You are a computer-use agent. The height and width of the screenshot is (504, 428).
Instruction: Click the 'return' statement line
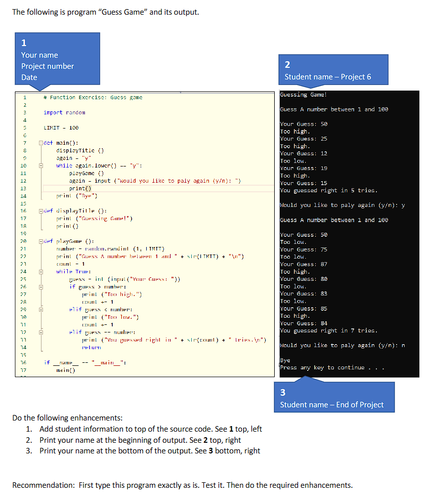point(91,348)
